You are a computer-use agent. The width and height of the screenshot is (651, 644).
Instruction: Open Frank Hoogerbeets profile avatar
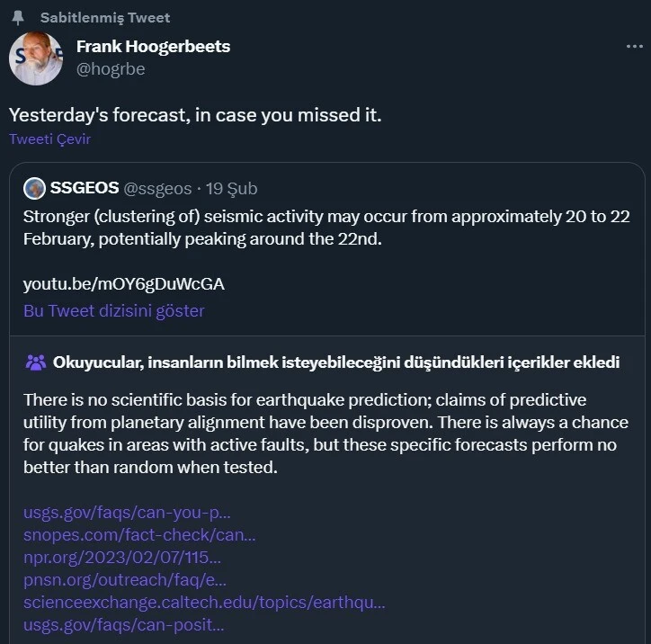click(35, 59)
